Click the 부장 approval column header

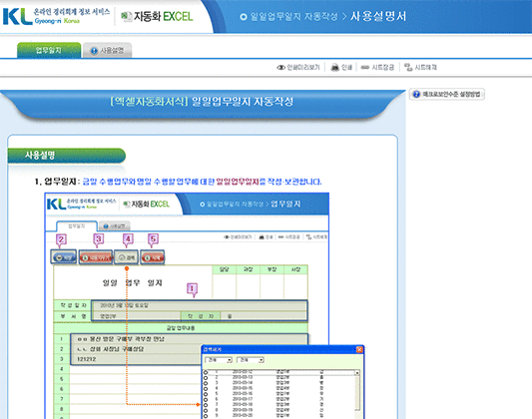(271, 269)
